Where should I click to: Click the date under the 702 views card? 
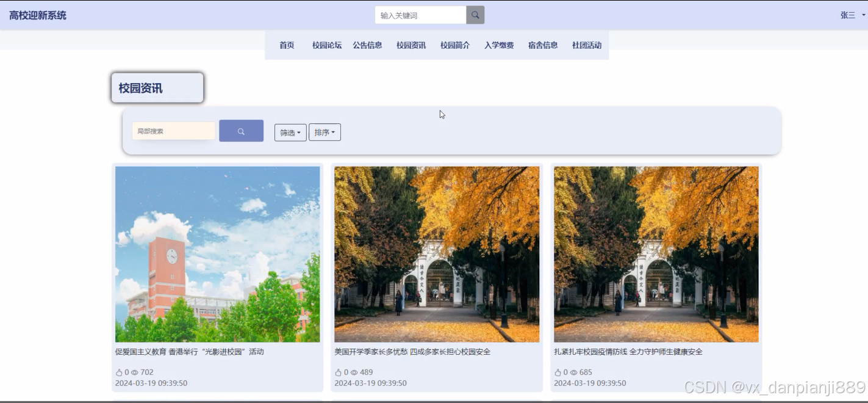151,383
